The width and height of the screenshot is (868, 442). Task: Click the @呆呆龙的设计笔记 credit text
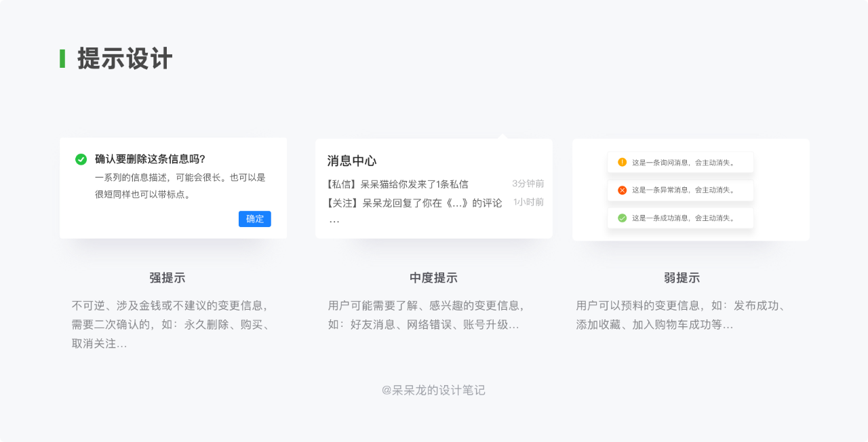pyautogui.click(x=433, y=390)
